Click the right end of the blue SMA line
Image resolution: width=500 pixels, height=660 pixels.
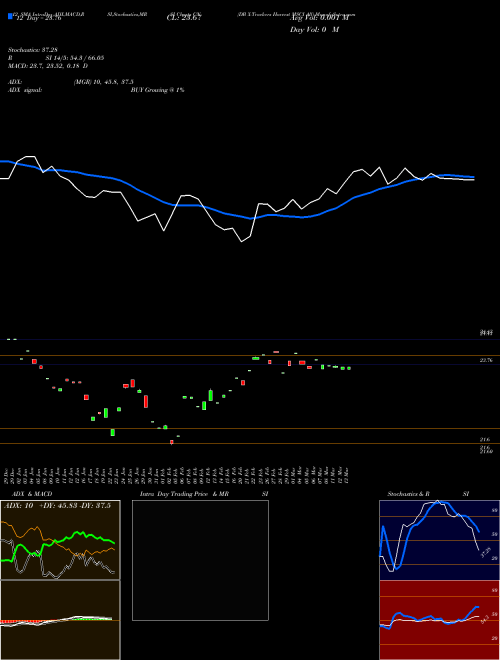click(x=473, y=177)
